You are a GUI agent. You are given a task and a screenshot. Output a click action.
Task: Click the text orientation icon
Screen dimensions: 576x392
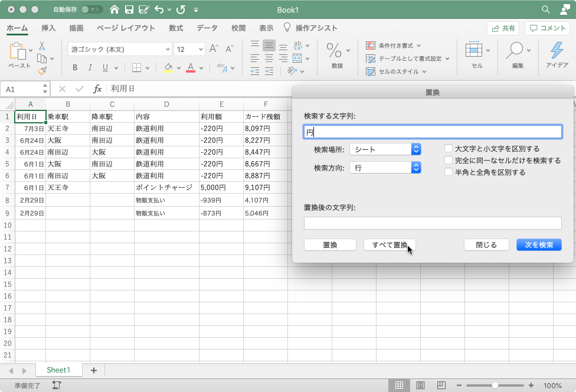click(292, 71)
